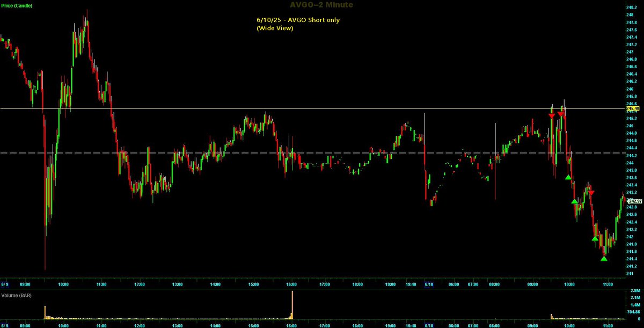Click the 6/10 date label on price pane axis
This screenshot has width=644, height=328.
pyautogui.click(x=429, y=284)
